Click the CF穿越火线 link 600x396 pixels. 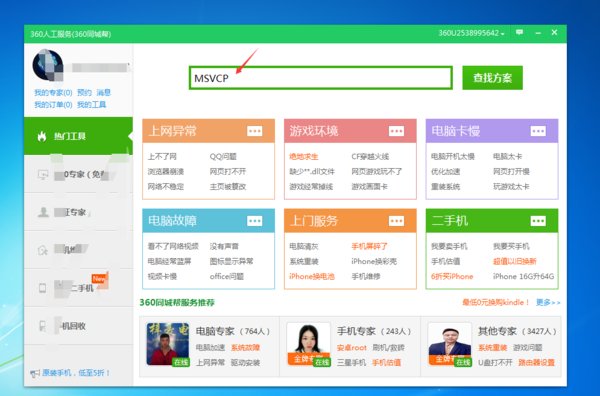370,156
